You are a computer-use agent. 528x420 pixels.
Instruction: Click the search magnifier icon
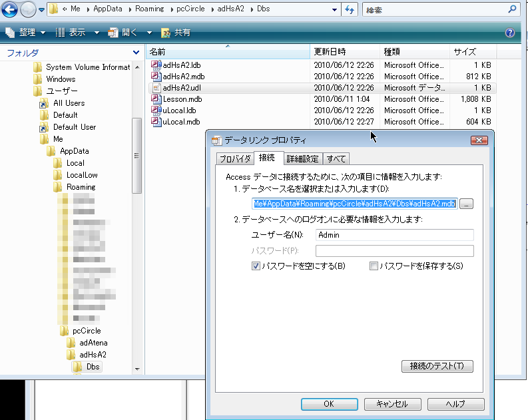click(x=512, y=9)
